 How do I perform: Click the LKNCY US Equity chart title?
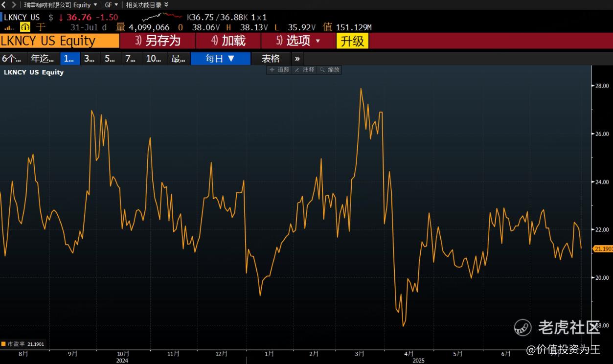tap(34, 72)
